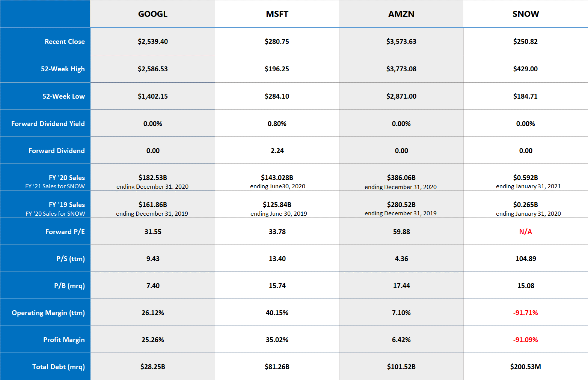Select SNOW forward P/E N/A in red

(x=526, y=232)
